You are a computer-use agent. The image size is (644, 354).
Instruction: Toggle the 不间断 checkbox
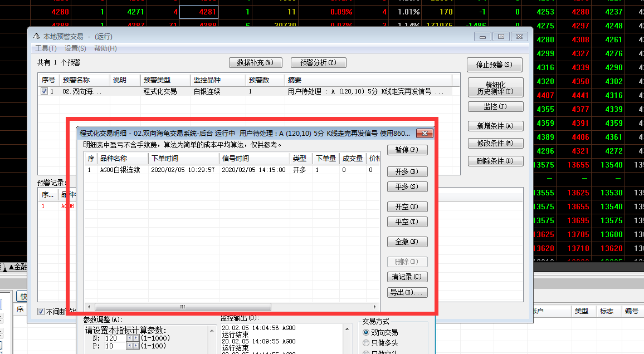pyautogui.click(x=41, y=311)
